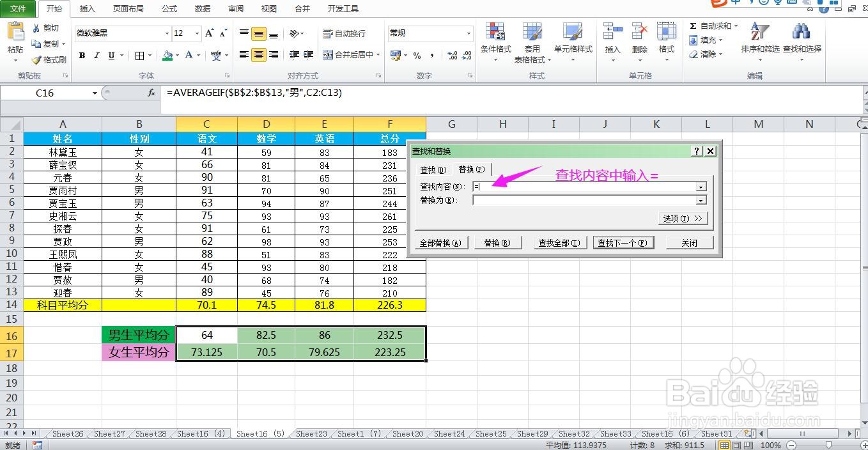The image size is (868, 450).
Task: Click the font color A icon
Action: (189, 56)
